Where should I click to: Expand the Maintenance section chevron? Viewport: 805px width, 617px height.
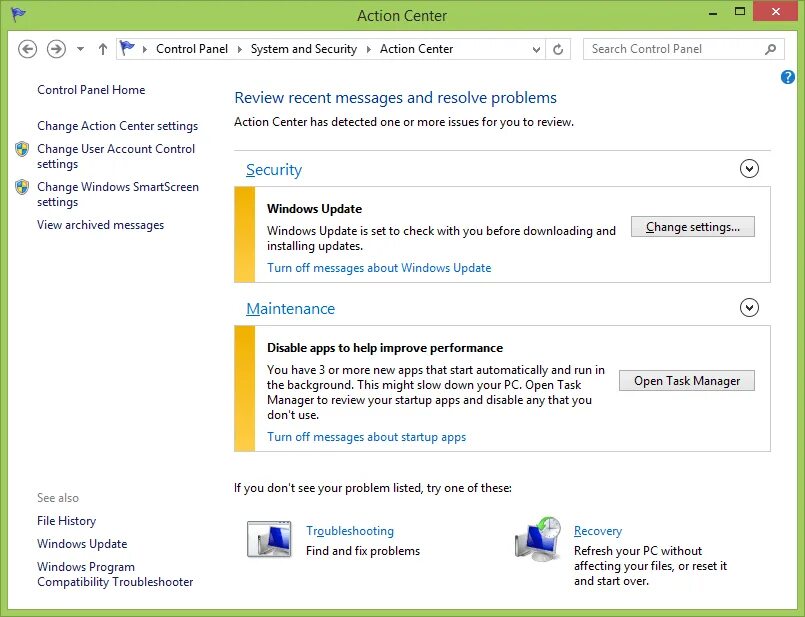tap(749, 307)
